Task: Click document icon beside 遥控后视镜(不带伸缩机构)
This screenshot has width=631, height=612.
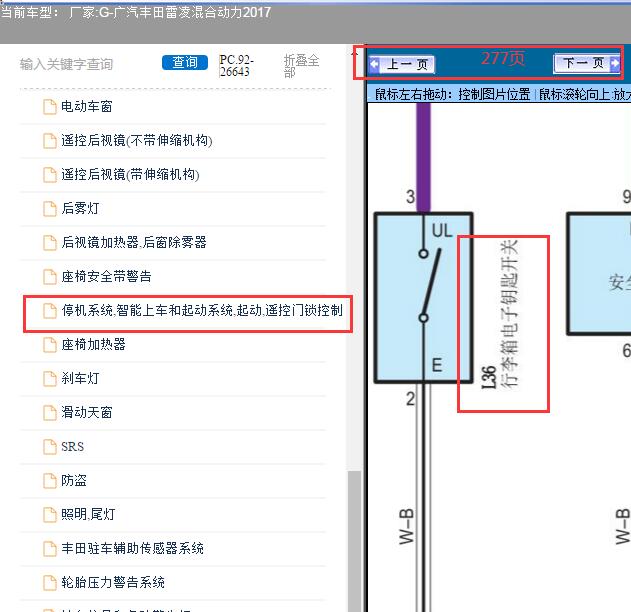Action: click(49, 141)
